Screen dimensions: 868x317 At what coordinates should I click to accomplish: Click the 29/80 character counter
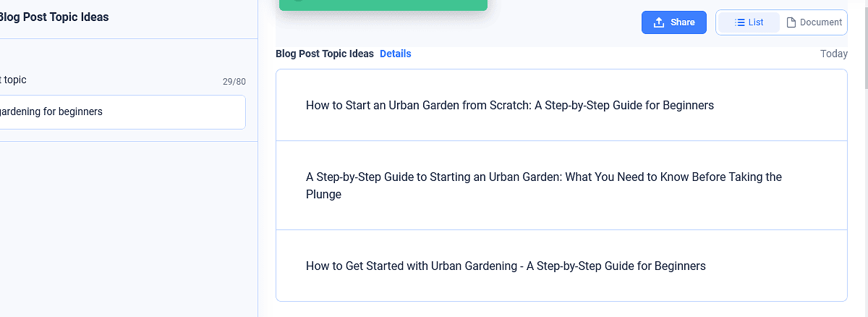[x=234, y=82]
